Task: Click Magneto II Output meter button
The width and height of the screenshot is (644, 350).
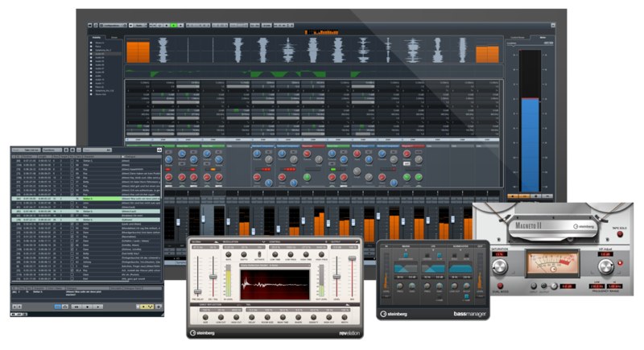Action: pyautogui.click(x=544, y=286)
